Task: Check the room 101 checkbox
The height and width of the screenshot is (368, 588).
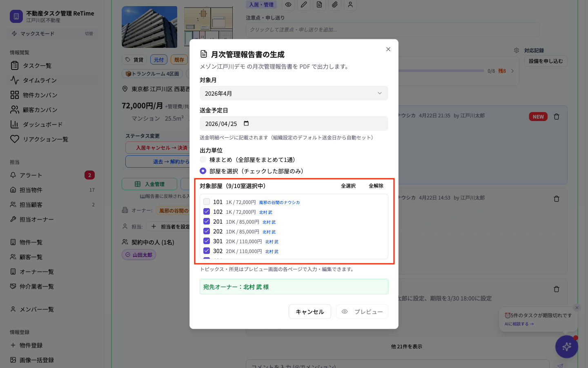Action: click(207, 202)
